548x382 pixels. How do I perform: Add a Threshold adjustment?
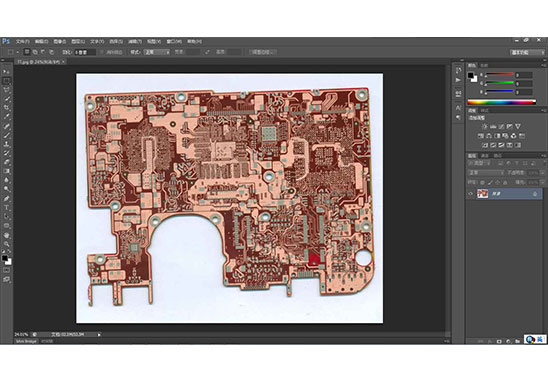501,145
